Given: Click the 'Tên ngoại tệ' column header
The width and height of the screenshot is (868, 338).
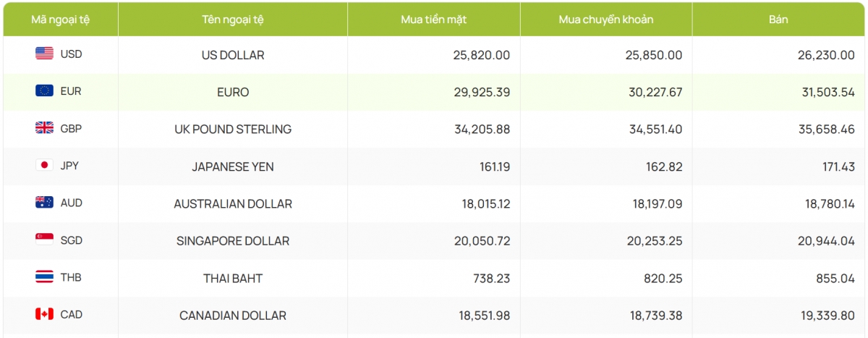Looking at the screenshot, I should point(232,20).
